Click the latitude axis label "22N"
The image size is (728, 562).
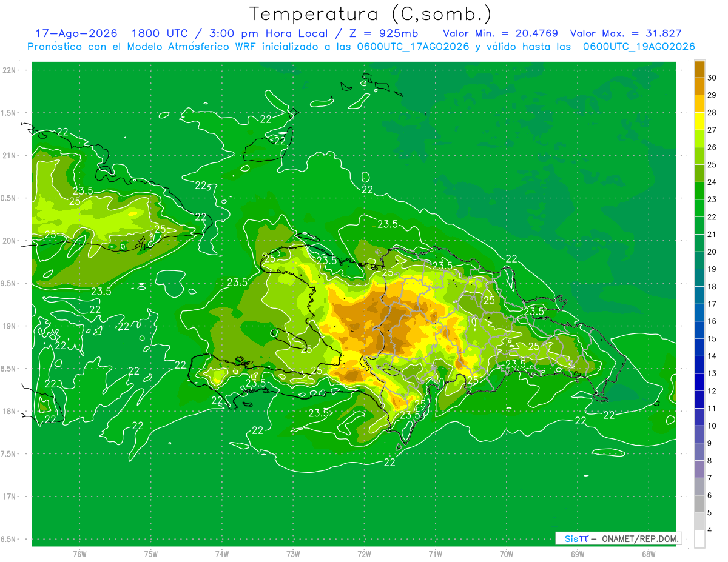(10, 70)
